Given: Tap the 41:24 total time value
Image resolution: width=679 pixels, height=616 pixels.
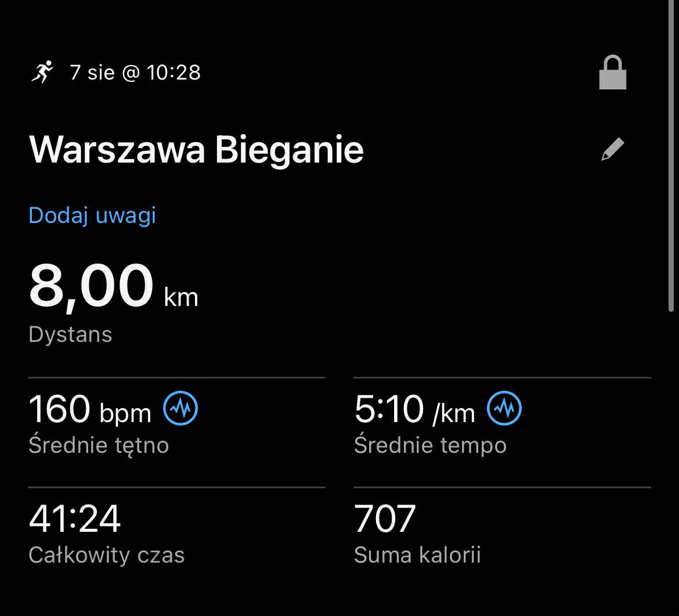Looking at the screenshot, I should coord(75,518).
